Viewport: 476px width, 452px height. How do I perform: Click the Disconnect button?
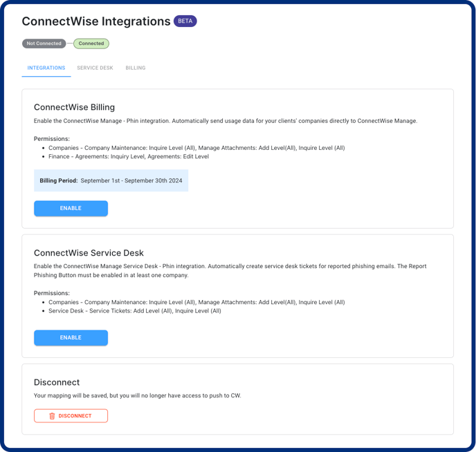71,416
